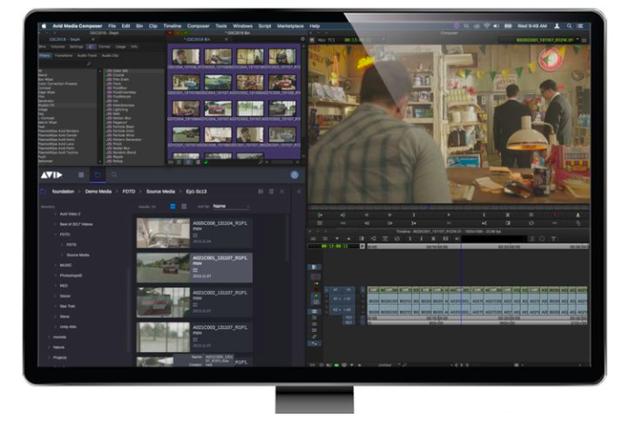This screenshot has width=640, height=421.
Task: Open the Timeline menu
Action: pyautogui.click(x=172, y=26)
